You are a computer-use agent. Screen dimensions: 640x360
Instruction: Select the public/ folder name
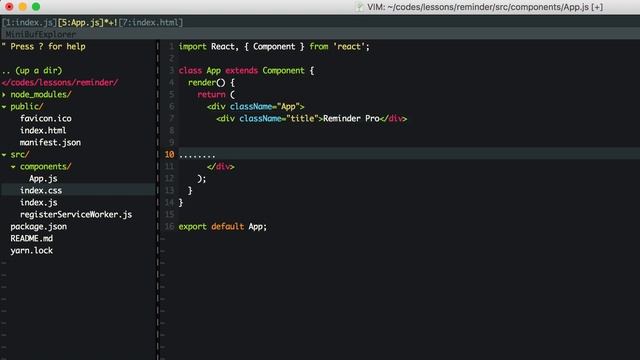27,107
